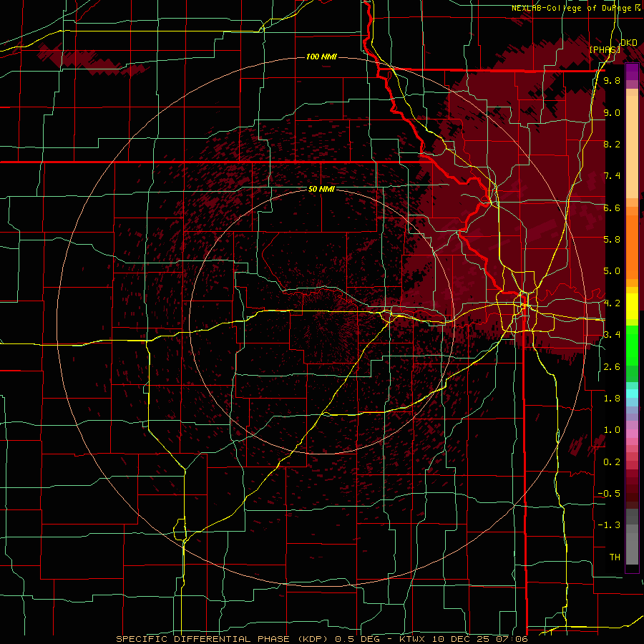
Task: Click the purple swatch atop the color bar
Action: [x=632, y=72]
